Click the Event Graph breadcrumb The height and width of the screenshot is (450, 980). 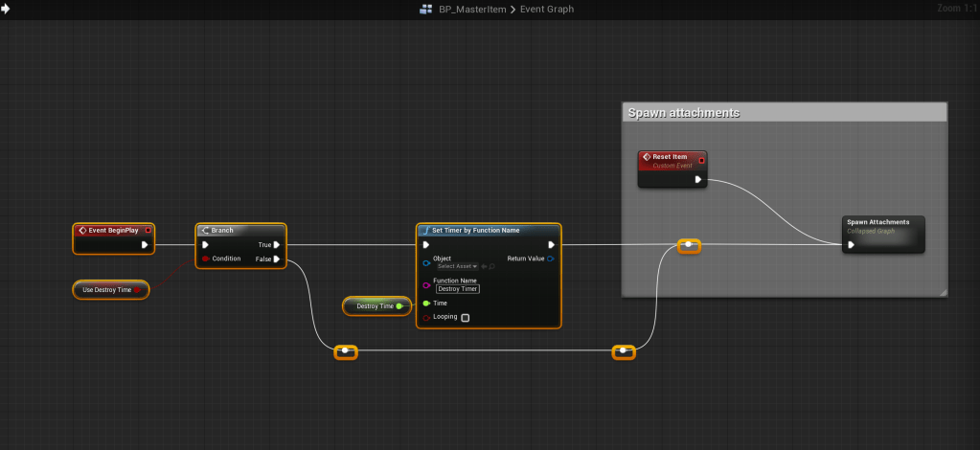pos(544,9)
